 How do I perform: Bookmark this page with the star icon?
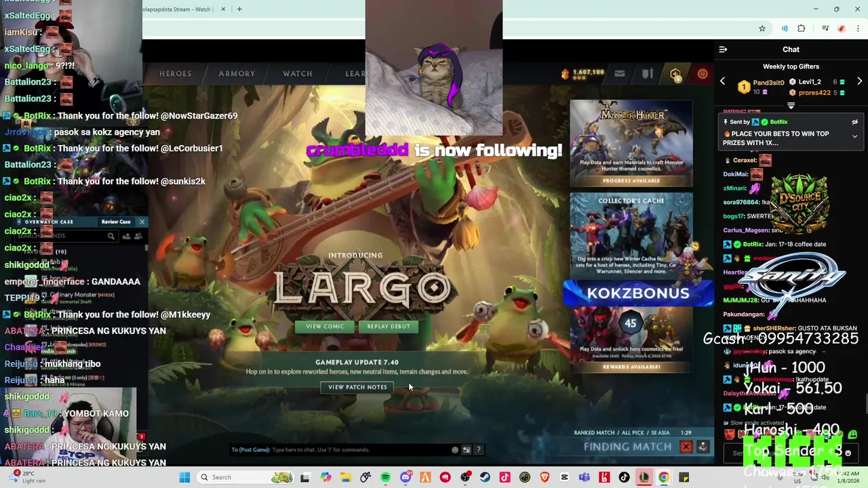coord(762,28)
